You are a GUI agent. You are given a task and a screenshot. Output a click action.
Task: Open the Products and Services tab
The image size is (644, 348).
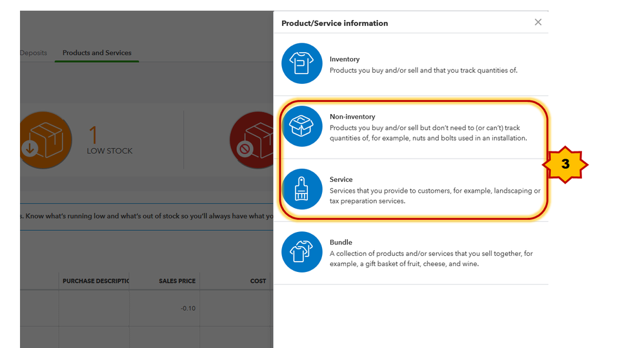click(97, 53)
